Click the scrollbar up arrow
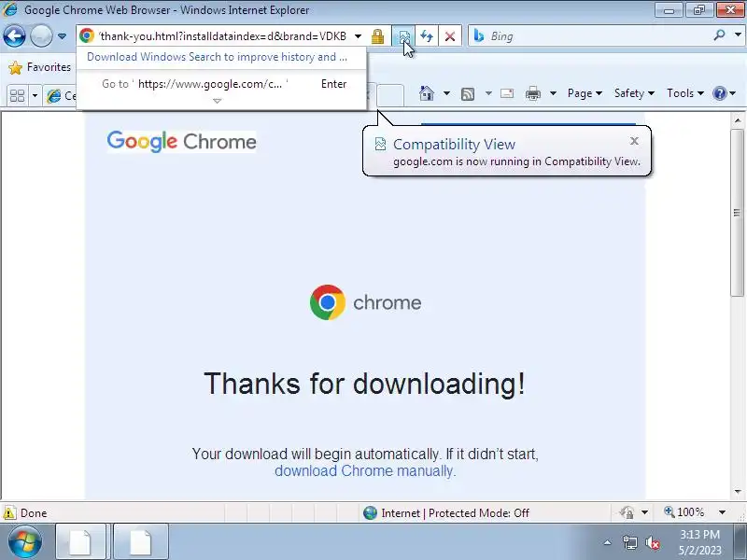Viewport: 747px width, 560px height. click(x=738, y=121)
